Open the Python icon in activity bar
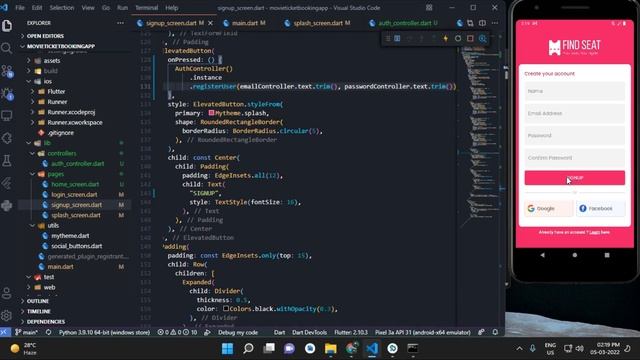640x360 pixels. (x=7, y=205)
